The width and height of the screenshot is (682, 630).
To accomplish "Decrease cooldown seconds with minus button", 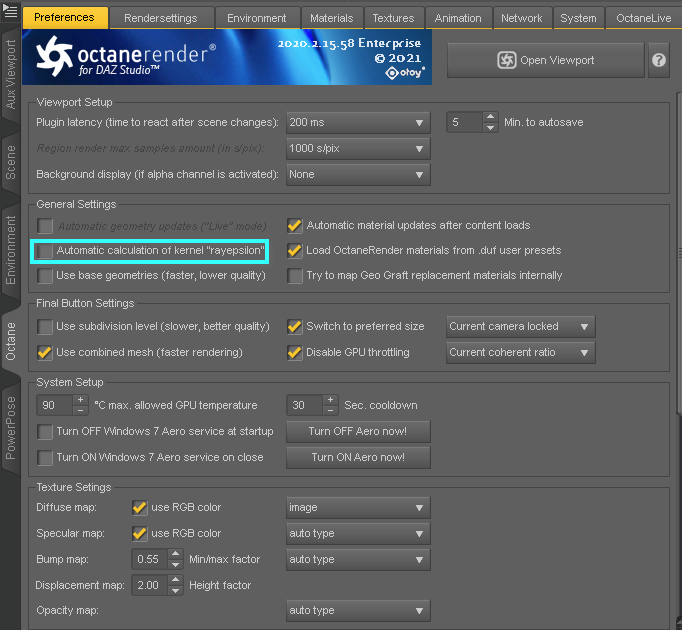I will pos(331,410).
